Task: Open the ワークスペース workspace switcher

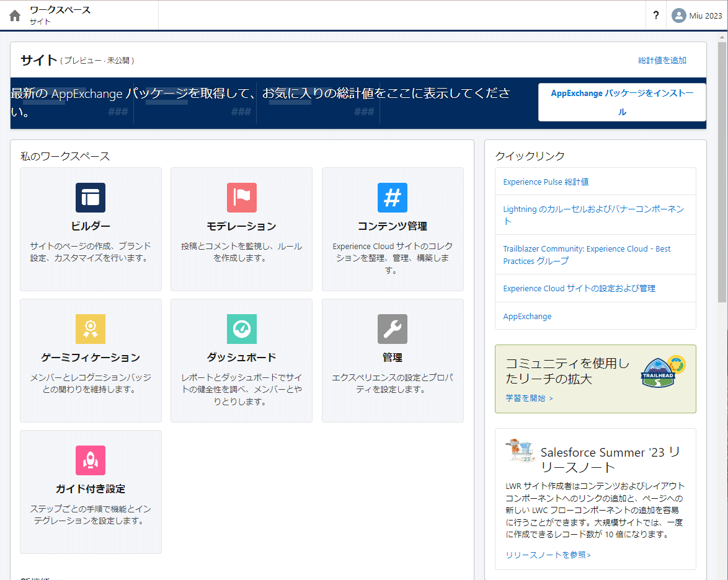Action: point(60,15)
